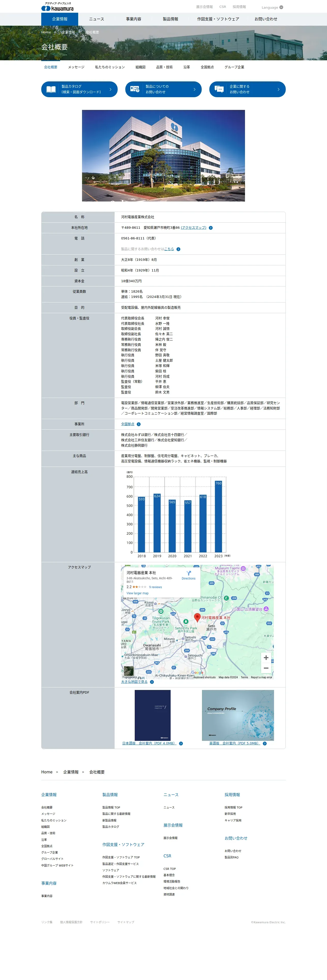Open 作図支援・ソフトウェア in main navigation
327x980 pixels.
point(218,19)
